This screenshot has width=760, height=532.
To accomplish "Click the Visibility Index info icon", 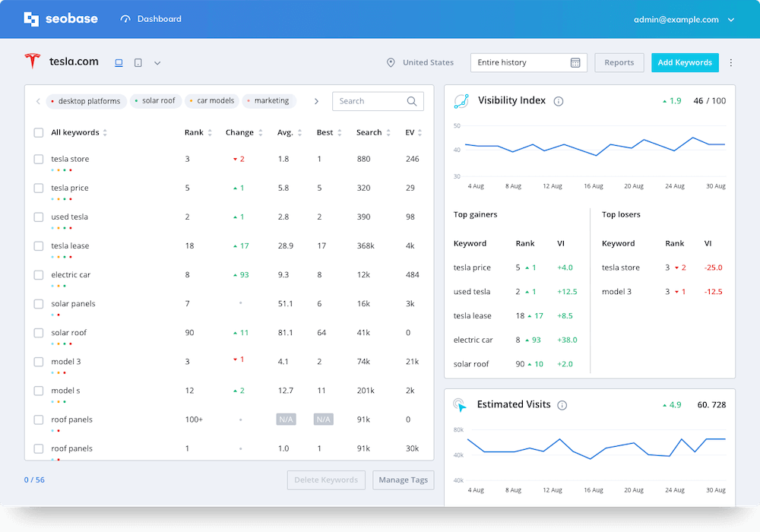I will (x=559, y=101).
